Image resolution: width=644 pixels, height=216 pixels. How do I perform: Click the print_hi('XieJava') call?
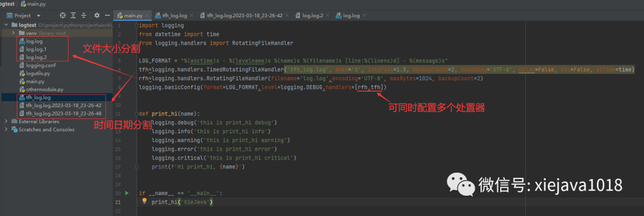182,202
